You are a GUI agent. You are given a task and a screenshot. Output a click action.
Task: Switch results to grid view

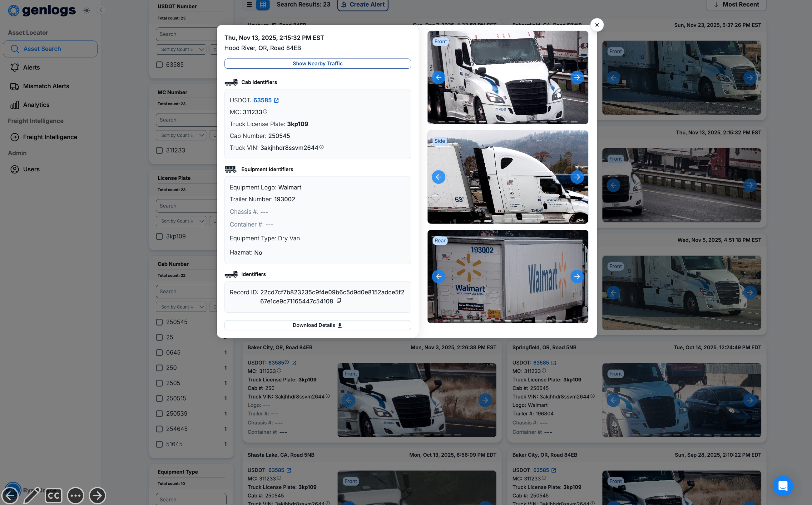pyautogui.click(x=263, y=5)
